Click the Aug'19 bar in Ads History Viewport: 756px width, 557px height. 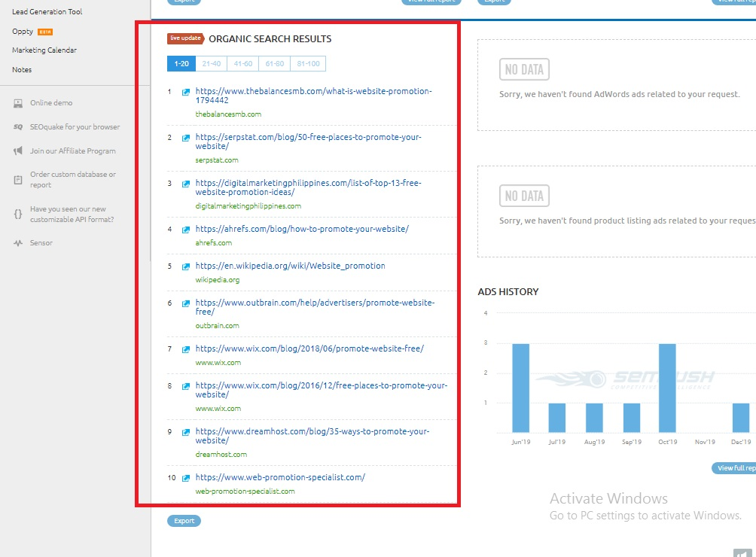(594, 418)
